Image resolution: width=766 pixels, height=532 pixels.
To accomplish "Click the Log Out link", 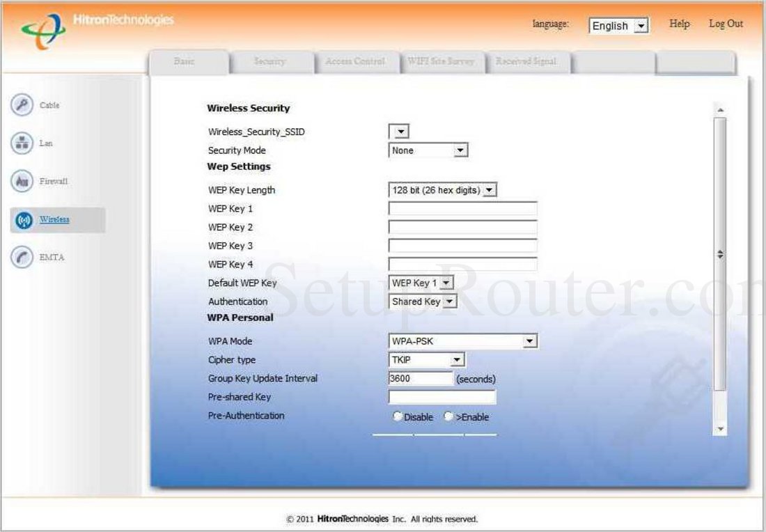I will [x=726, y=24].
